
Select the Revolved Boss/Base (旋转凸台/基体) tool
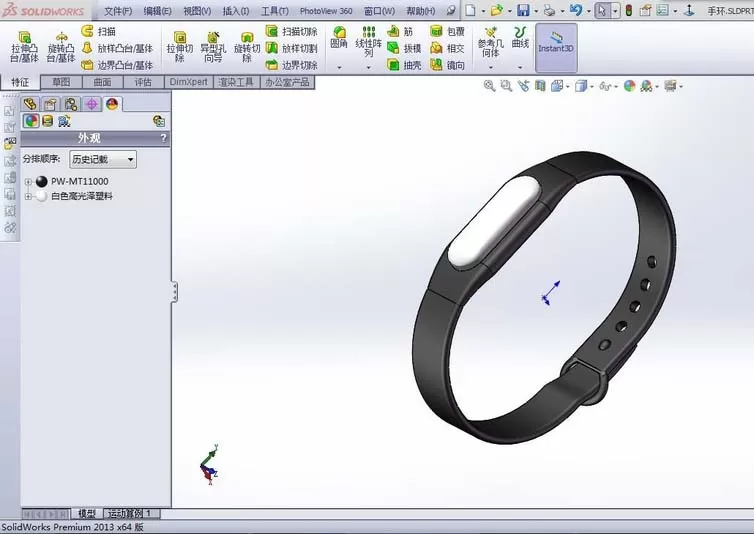61,47
